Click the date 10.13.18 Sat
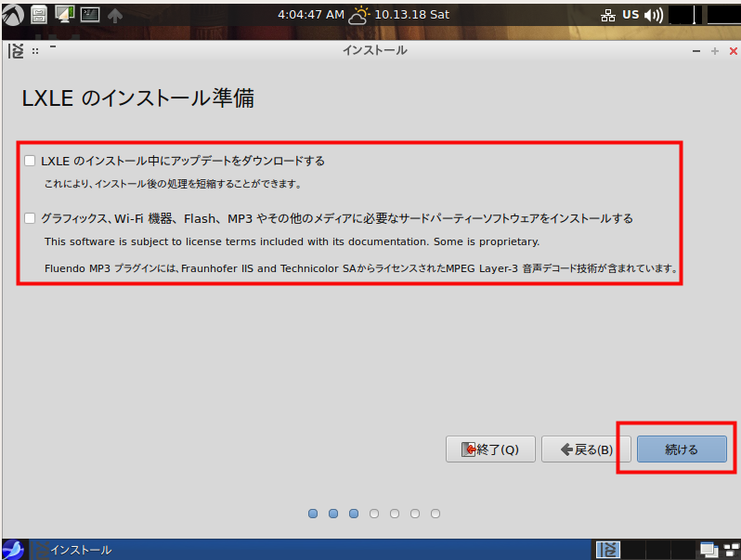Viewport: 741px width, 560px height. point(411,15)
